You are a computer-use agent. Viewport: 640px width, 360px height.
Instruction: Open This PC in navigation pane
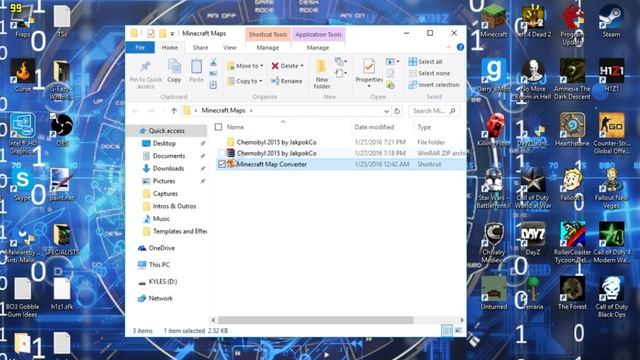(x=159, y=264)
